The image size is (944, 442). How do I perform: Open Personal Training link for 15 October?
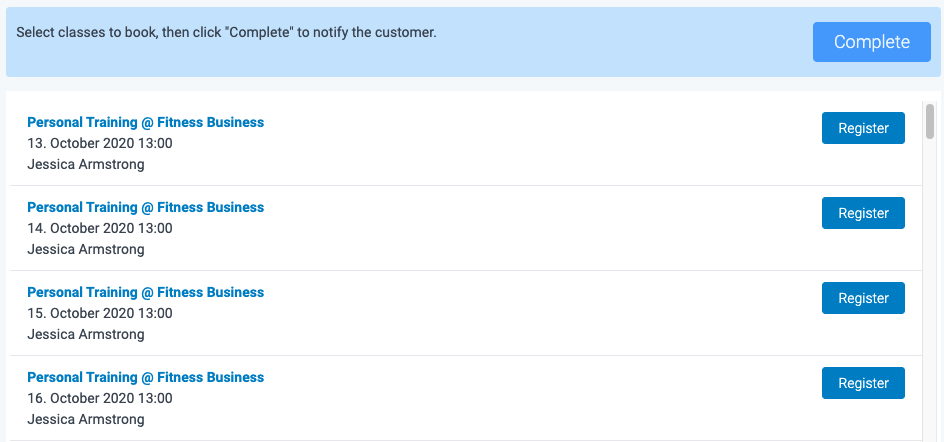146,292
